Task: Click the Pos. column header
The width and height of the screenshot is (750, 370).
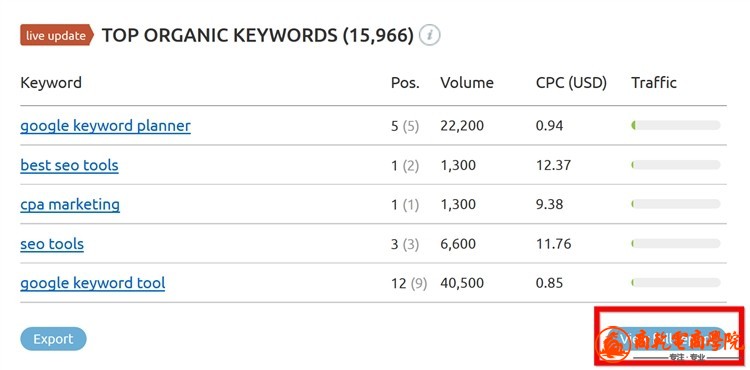Action: click(405, 83)
